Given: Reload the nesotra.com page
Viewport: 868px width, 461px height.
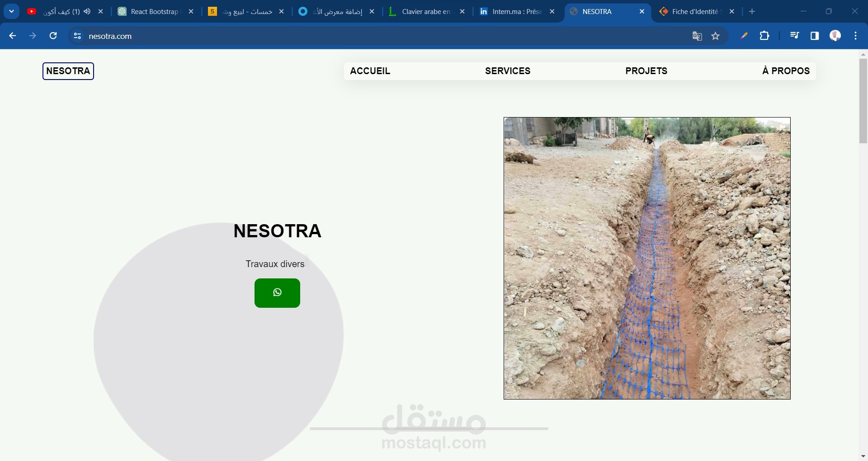Looking at the screenshot, I should pyautogui.click(x=53, y=36).
